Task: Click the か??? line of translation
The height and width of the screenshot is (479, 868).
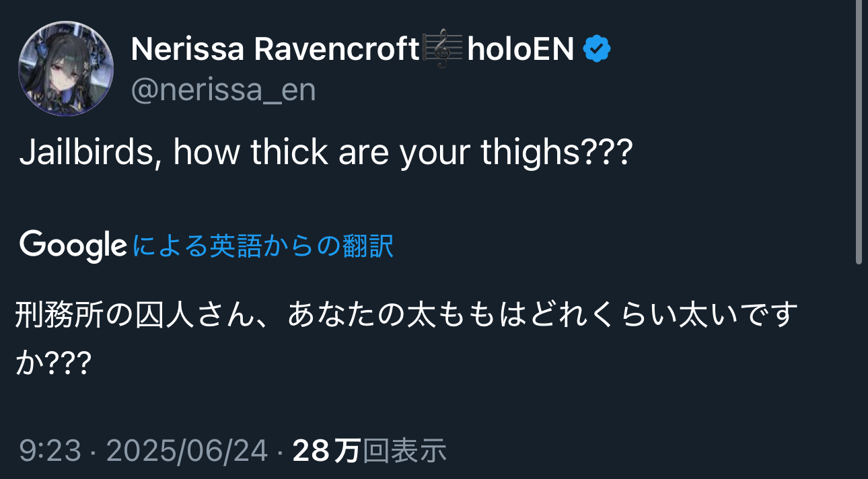Action: tap(53, 363)
